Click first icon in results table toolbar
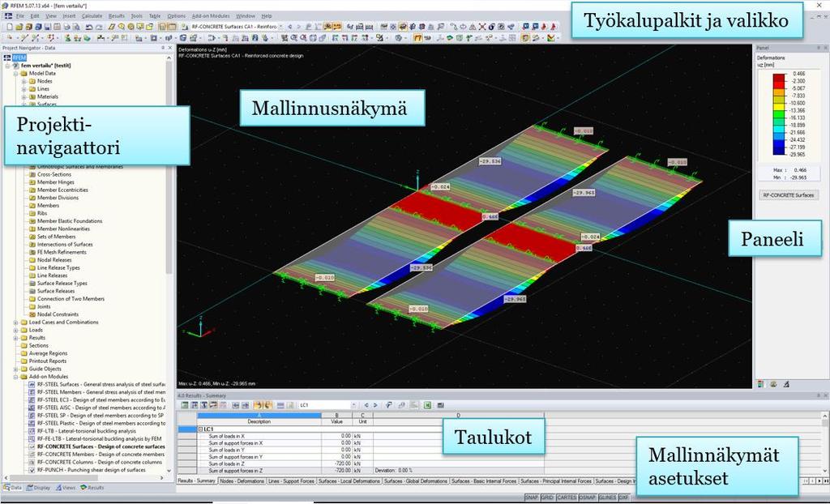Viewport: 830px width, 504px height. 184,405
